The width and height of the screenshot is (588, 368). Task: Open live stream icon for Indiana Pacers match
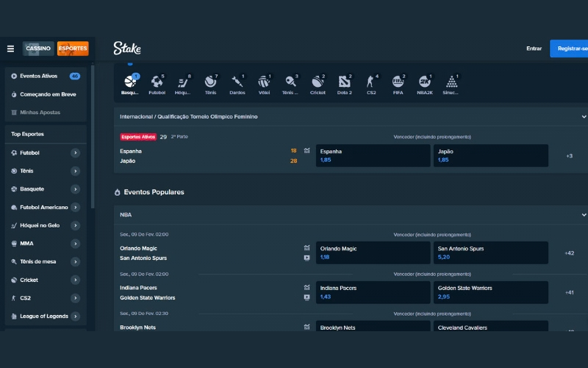pos(306,297)
